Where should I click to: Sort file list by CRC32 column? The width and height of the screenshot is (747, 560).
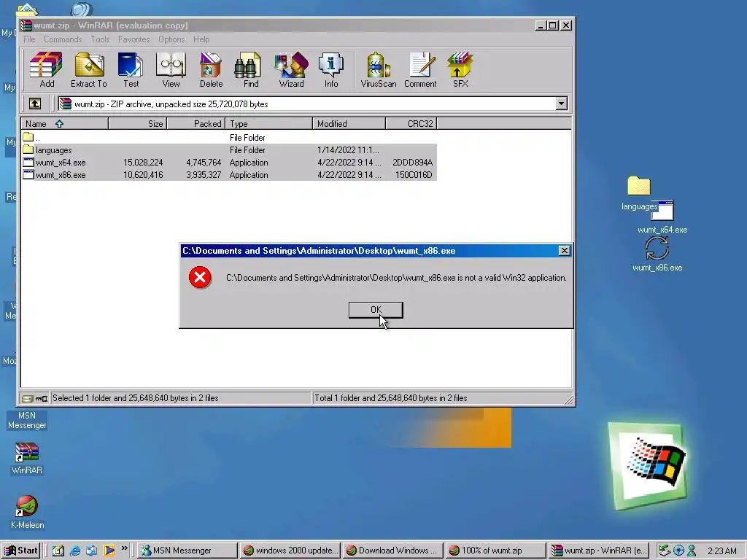411,124
